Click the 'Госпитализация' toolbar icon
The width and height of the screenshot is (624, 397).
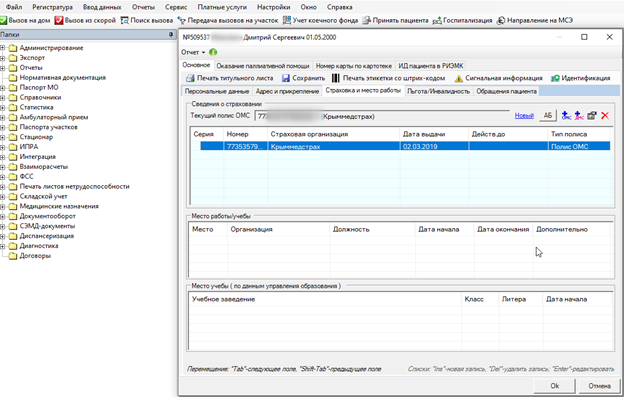437,20
